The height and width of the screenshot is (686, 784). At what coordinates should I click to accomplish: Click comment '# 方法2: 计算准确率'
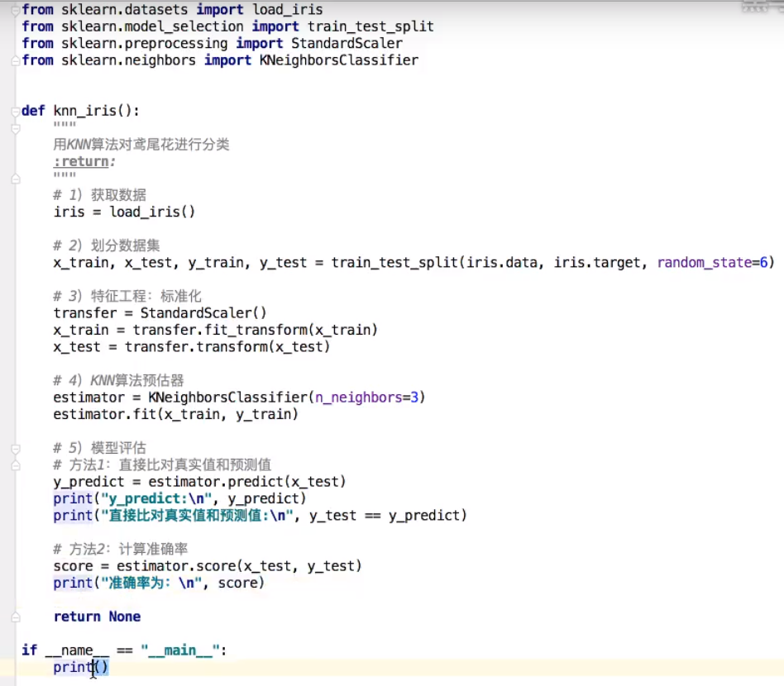(121, 549)
